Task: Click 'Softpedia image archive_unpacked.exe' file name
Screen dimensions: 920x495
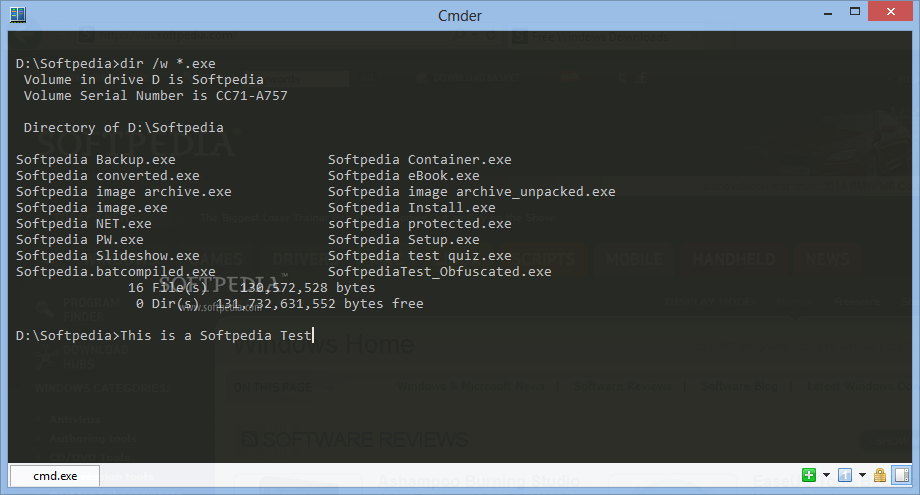Action: (472, 192)
